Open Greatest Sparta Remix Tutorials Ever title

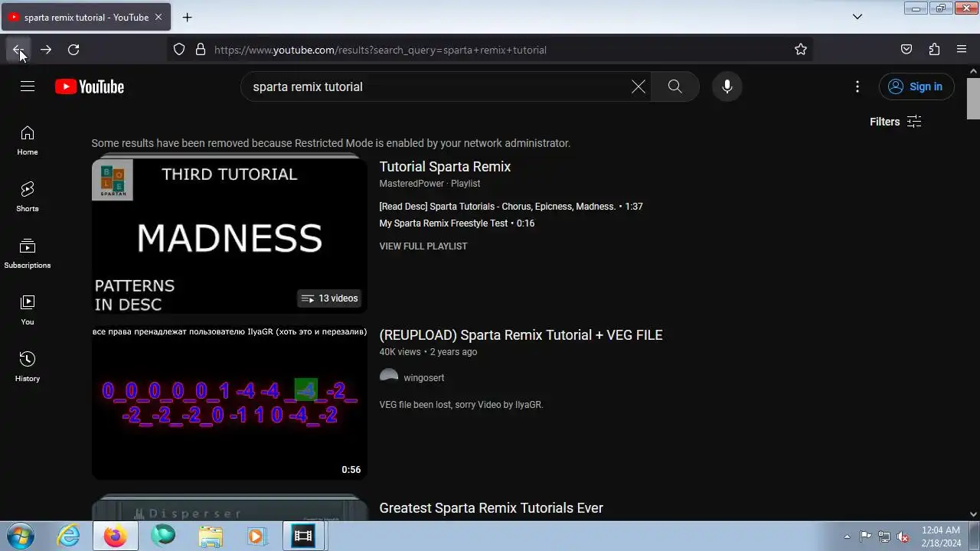click(x=492, y=508)
